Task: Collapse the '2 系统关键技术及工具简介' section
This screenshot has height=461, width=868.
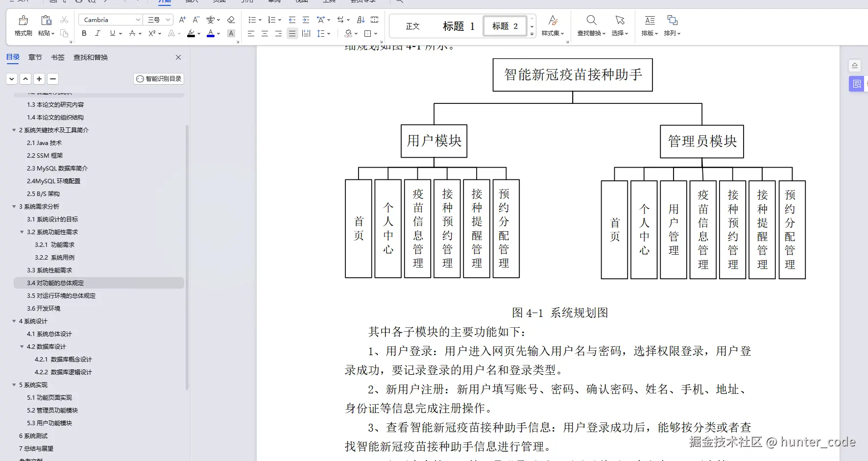Action: (x=14, y=130)
